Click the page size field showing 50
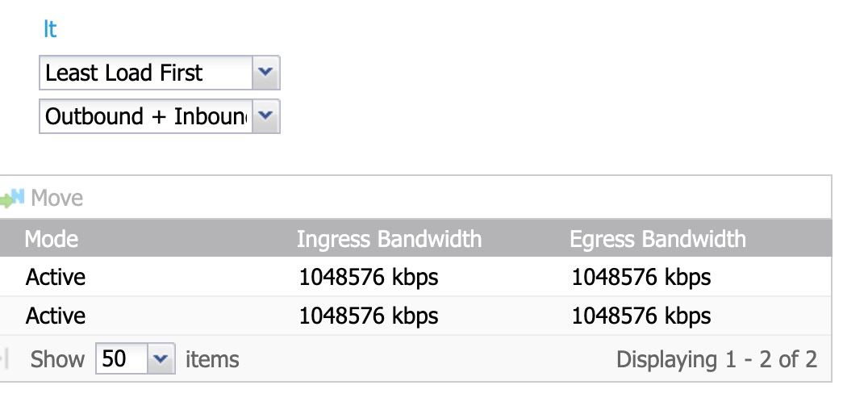Image resolution: width=868 pixels, height=402 pixels. pos(121,358)
